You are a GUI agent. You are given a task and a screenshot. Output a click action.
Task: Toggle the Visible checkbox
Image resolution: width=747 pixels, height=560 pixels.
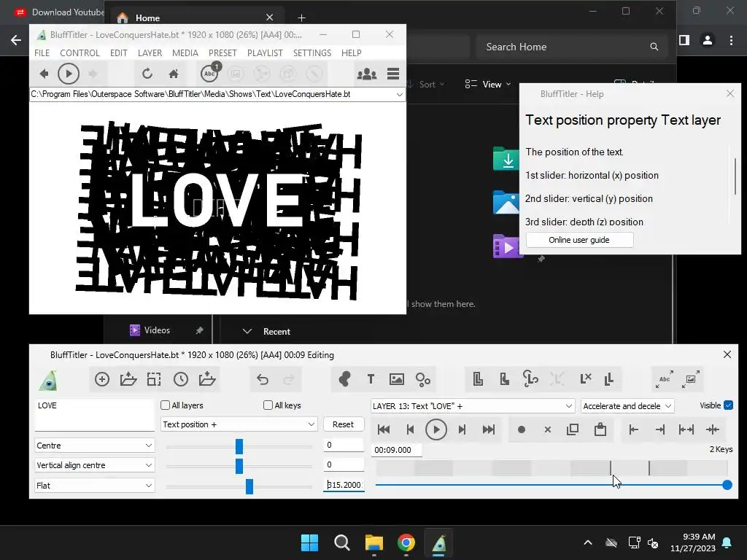[729, 405]
